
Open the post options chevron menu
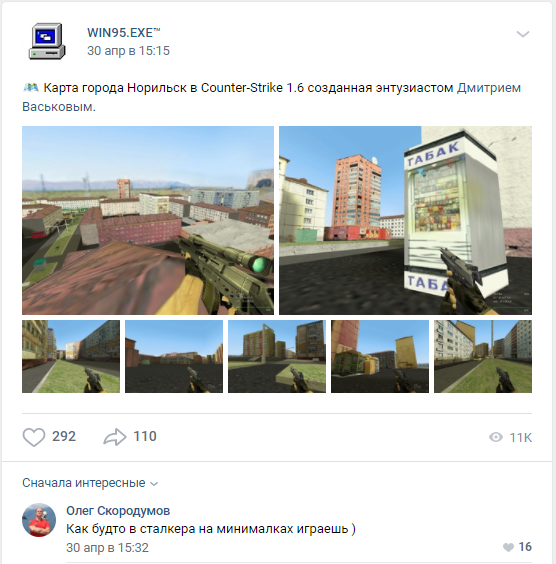[x=523, y=34]
